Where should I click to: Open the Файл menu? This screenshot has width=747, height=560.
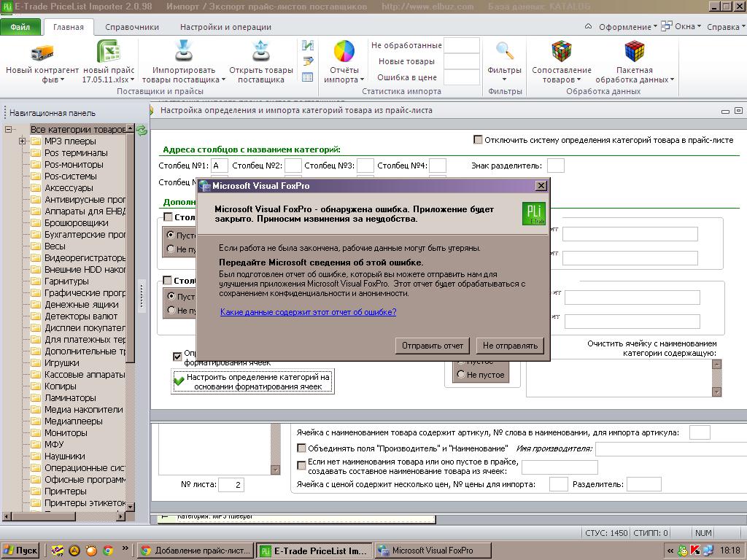[x=20, y=27]
